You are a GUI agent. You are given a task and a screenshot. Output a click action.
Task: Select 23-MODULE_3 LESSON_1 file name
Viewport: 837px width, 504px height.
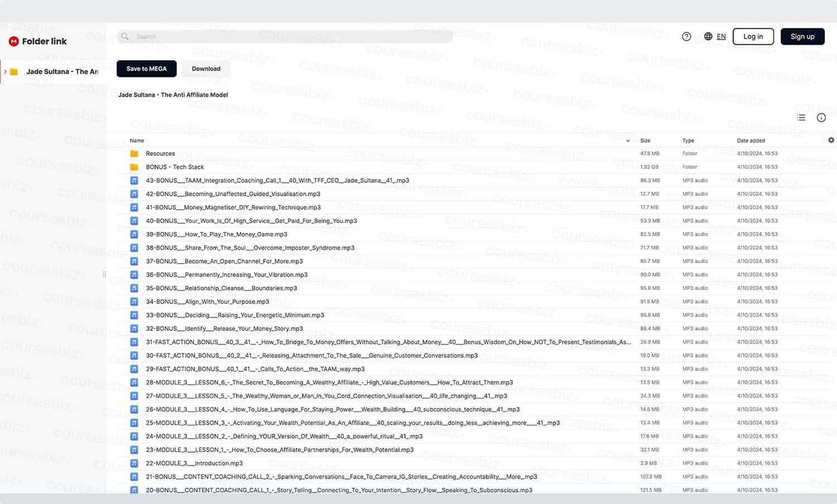pos(280,450)
